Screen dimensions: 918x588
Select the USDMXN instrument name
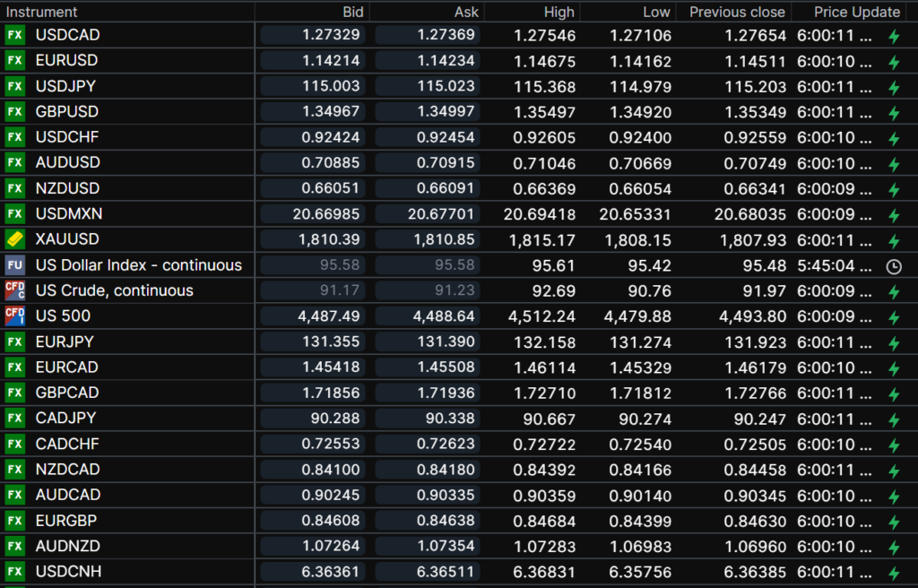pos(68,214)
